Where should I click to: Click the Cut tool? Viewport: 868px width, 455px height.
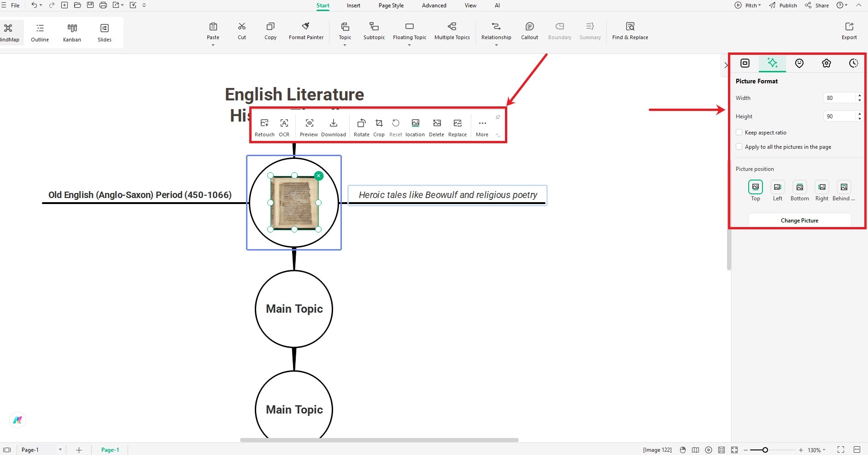point(242,31)
